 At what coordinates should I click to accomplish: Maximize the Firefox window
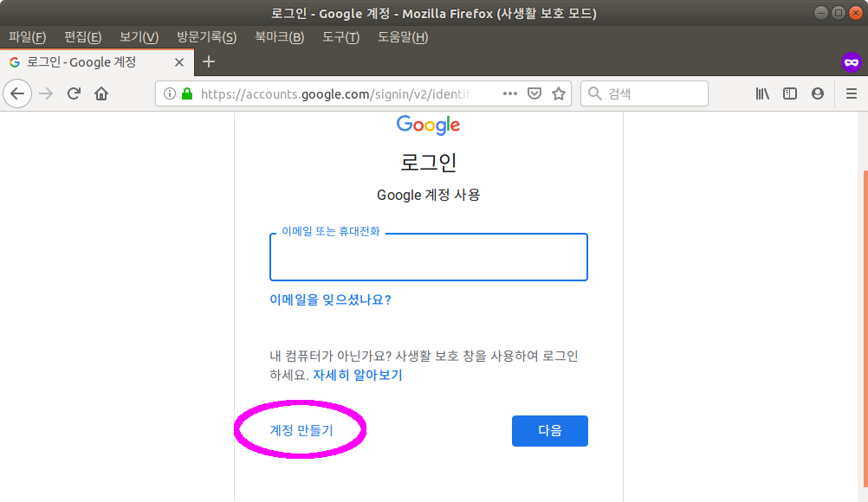pyautogui.click(x=839, y=13)
